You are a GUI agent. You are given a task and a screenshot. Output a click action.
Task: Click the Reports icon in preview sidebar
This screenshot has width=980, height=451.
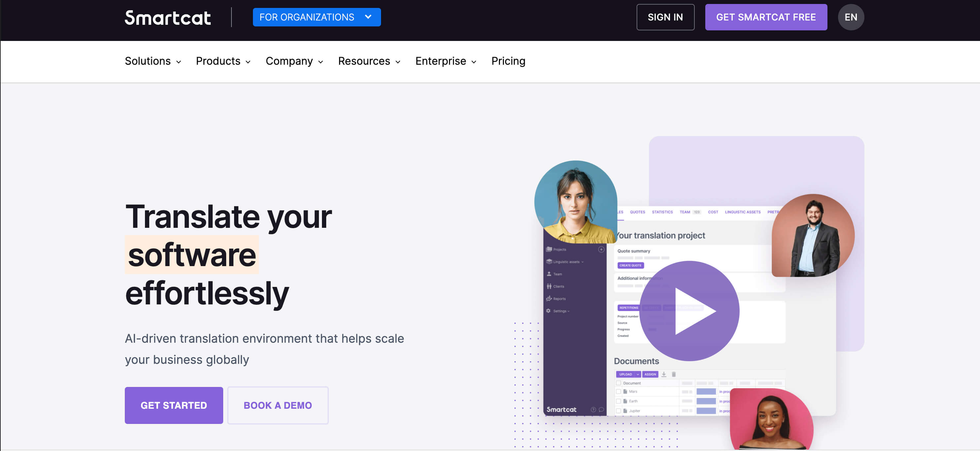point(549,298)
